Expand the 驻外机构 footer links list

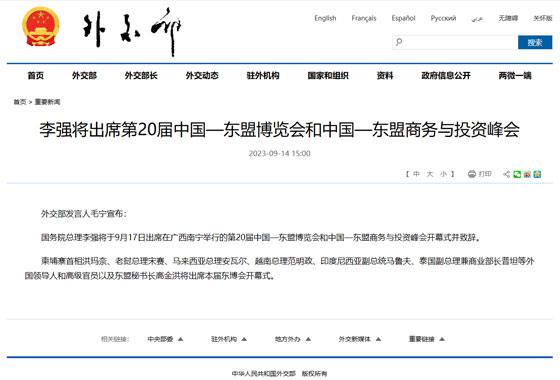[229, 339]
